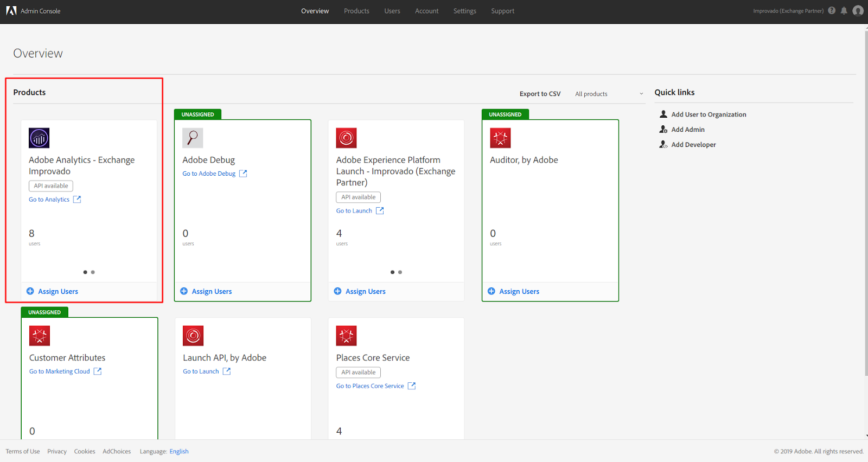The image size is (868, 462).
Task: Click API available badge on Adobe Analytics card
Action: 51,186
